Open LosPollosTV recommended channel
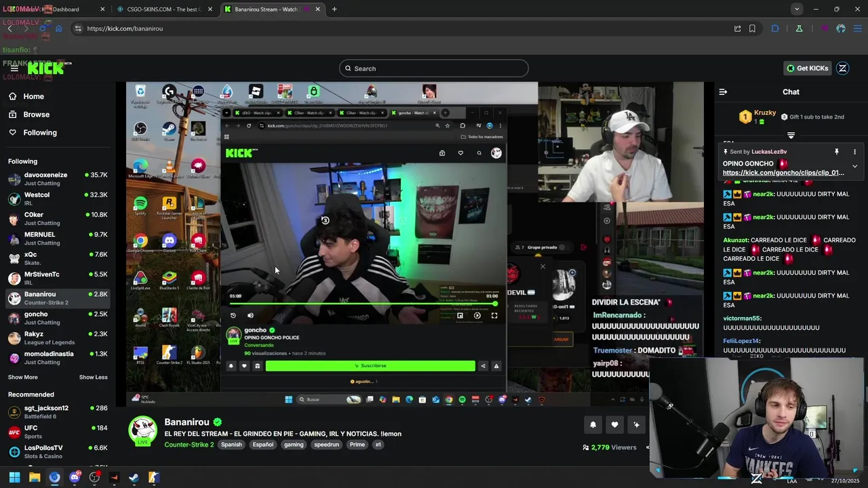Screen dimensions: 868x488 (58, 451)
